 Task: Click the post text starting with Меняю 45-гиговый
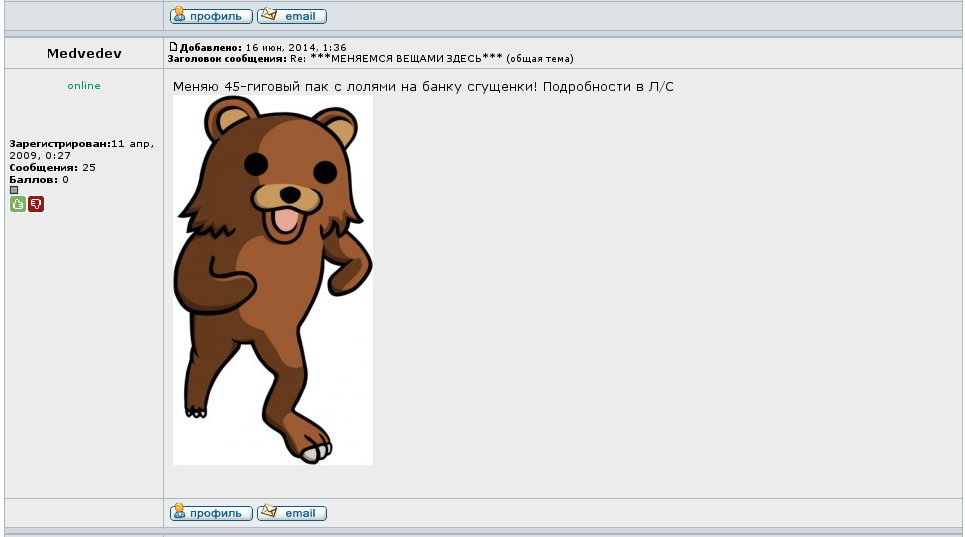coord(423,87)
